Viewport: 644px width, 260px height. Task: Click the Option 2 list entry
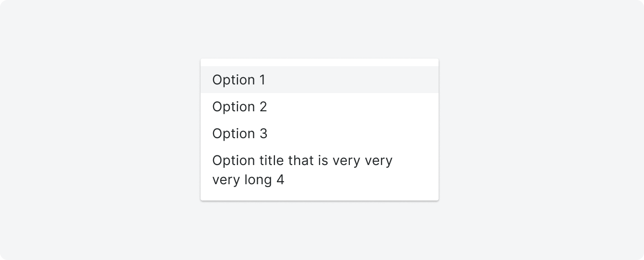320,106
